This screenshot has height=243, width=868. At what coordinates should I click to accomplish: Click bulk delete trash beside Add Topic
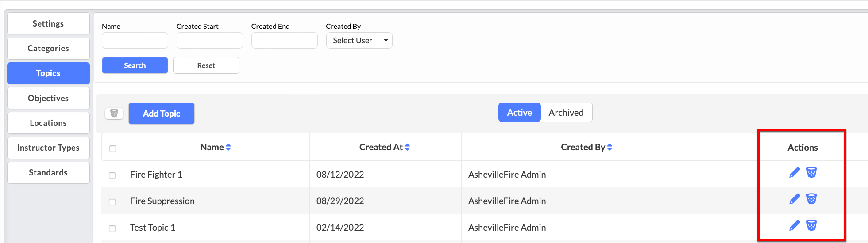(x=114, y=114)
